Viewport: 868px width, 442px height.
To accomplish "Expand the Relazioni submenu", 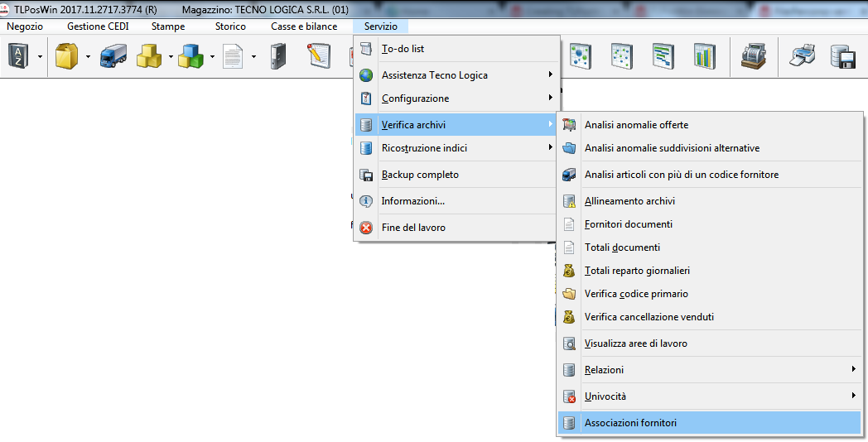I will tap(709, 369).
